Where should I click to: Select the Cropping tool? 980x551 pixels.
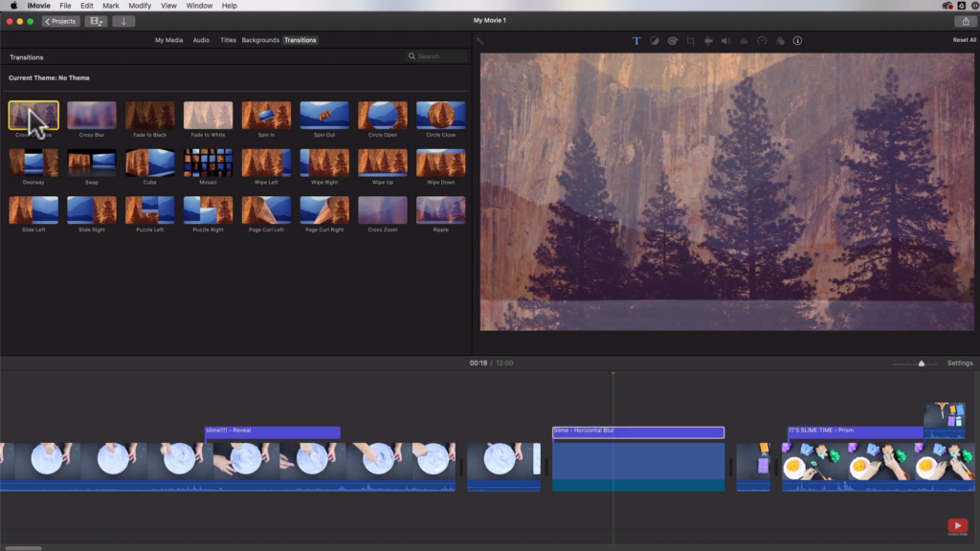pyautogui.click(x=691, y=40)
